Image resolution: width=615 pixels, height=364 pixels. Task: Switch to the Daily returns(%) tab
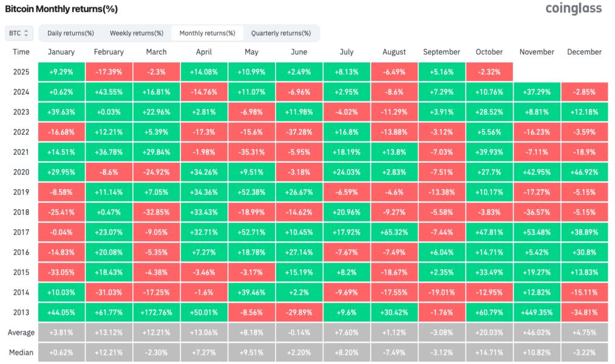(x=70, y=33)
